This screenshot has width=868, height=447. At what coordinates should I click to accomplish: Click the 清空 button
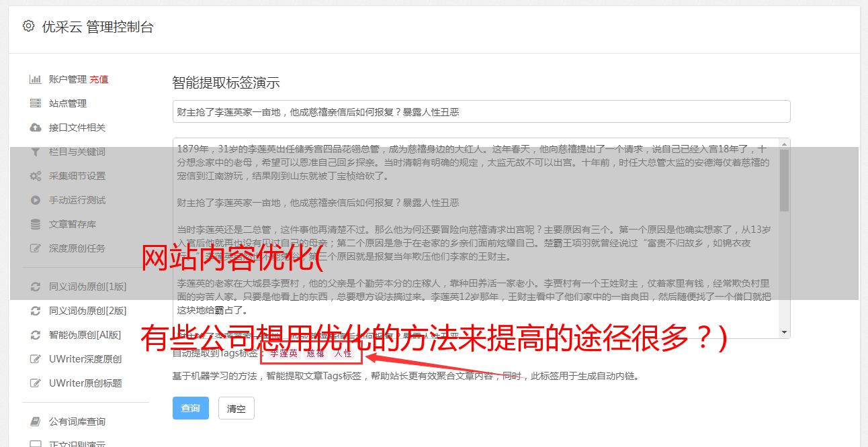pos(236,408)
